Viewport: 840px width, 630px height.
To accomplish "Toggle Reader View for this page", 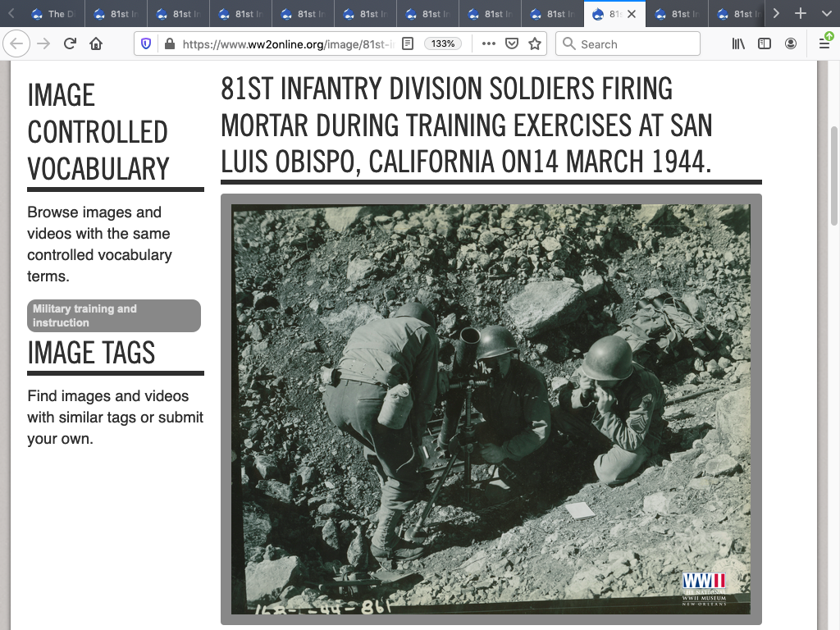I will click(408, 44).
